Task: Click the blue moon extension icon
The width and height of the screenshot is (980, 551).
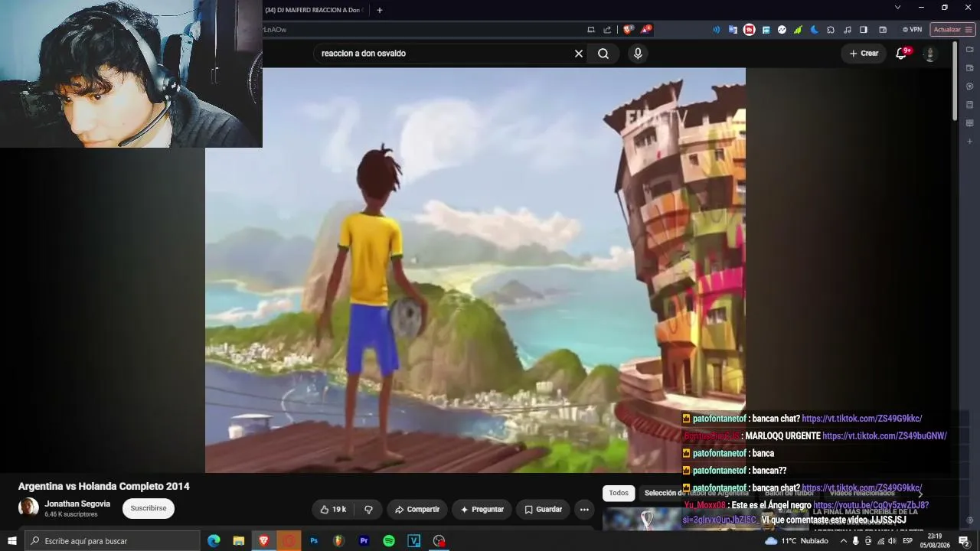Action: [815, 30]
